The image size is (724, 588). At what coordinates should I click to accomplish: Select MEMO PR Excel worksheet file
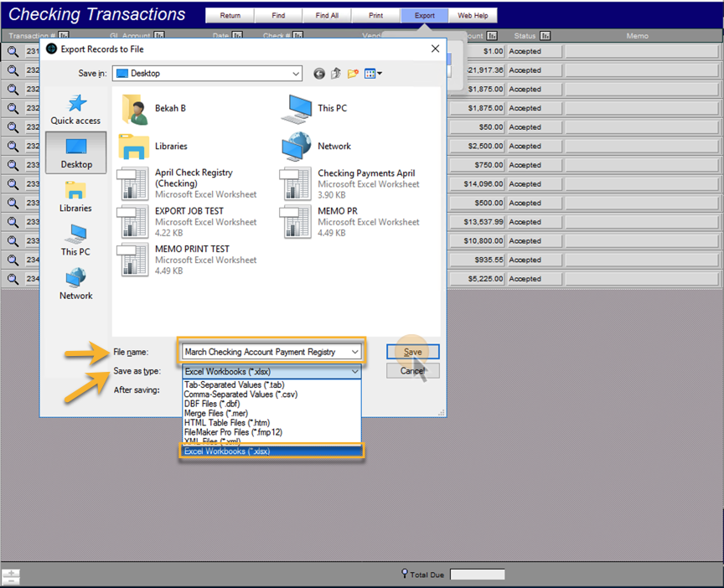[x=351, y=221]
